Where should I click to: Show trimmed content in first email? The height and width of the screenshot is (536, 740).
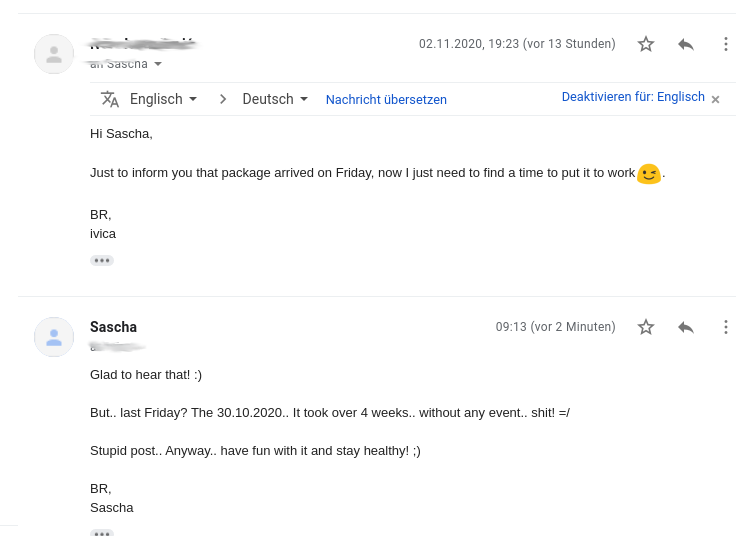pyautogui.click(x=102, y=260)
